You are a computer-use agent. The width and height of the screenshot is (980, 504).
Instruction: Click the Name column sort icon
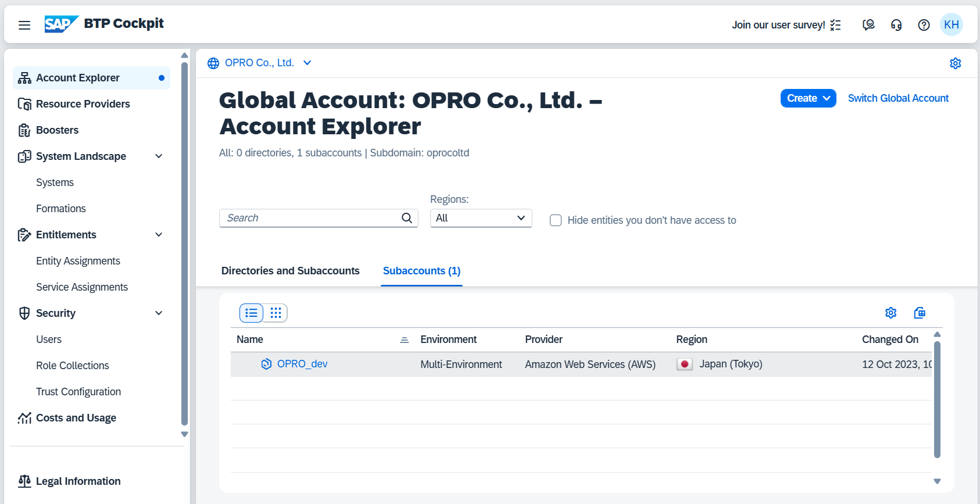[405, 340]
